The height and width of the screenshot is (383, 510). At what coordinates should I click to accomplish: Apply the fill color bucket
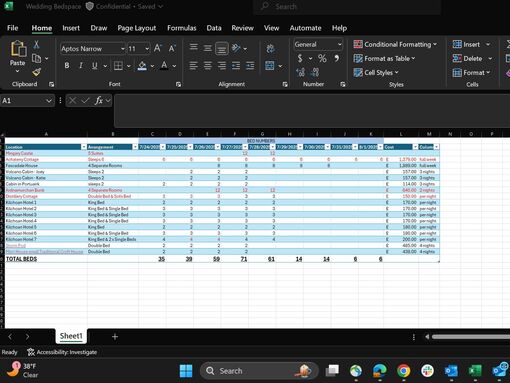(142, 66)
